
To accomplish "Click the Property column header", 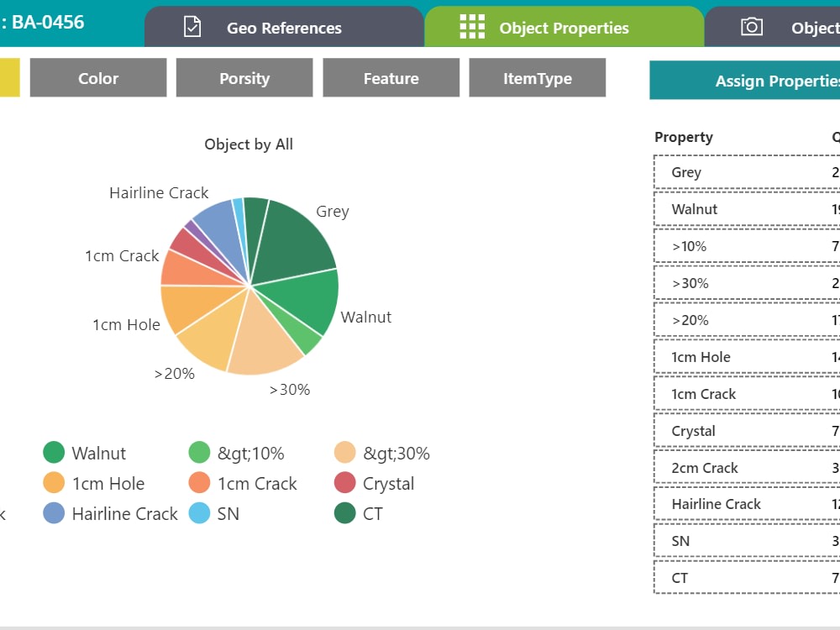I will (x=684, y=137).
